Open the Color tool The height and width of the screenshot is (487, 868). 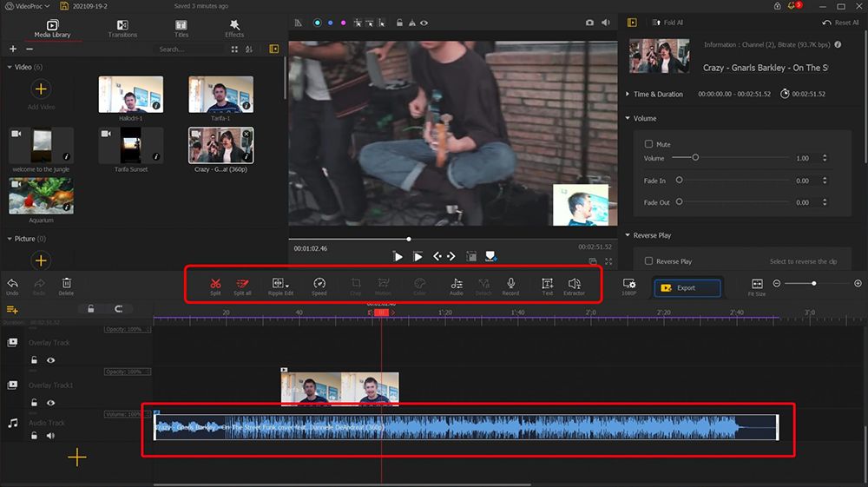tap(419, 286)
